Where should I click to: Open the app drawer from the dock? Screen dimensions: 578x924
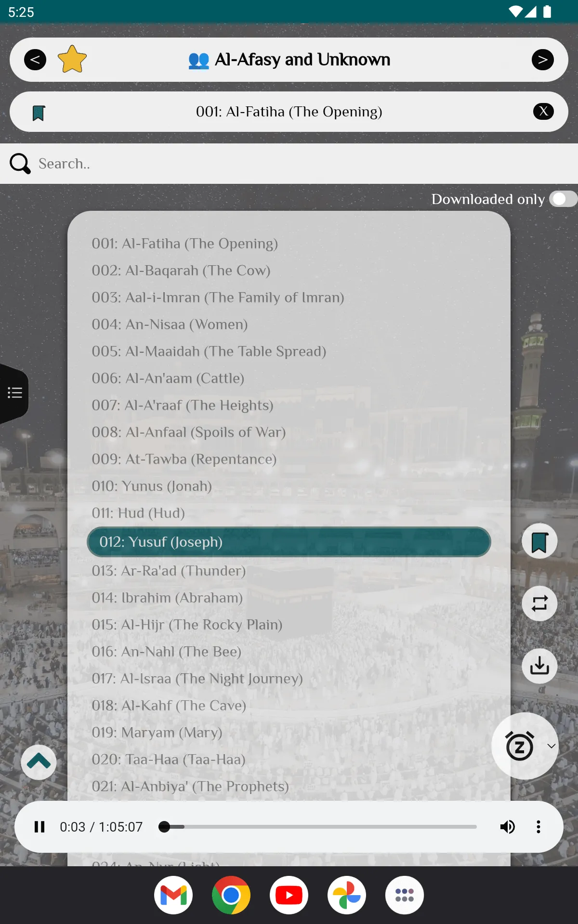pos(405,895)
